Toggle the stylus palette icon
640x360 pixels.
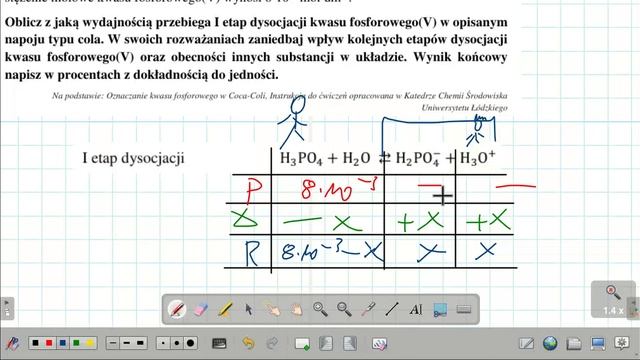(13, 343)
